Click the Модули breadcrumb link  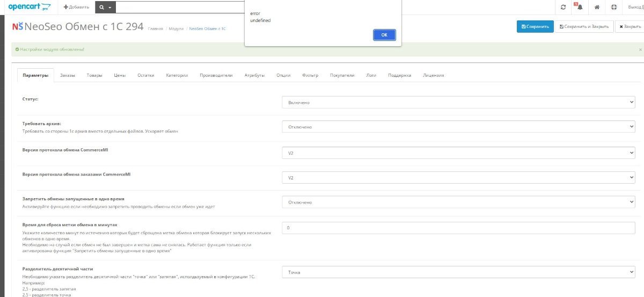[176, 28]
